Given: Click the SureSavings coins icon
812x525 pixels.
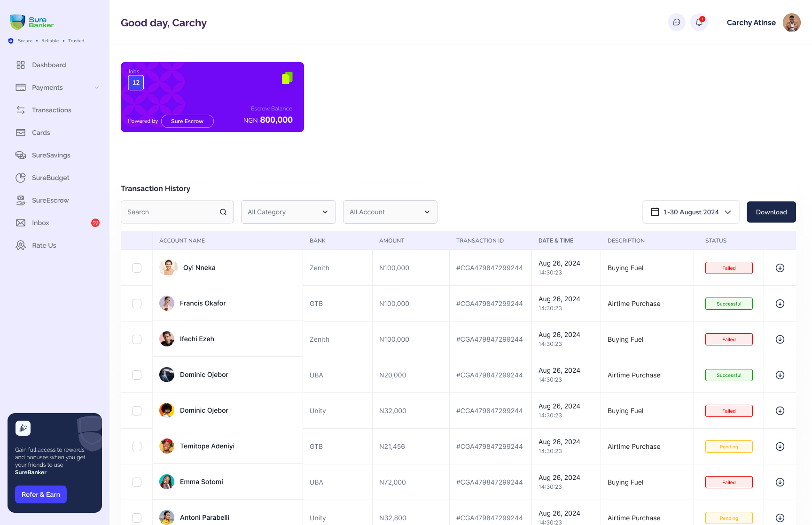Looking at the screenshot, I should [x=21, y=155].
